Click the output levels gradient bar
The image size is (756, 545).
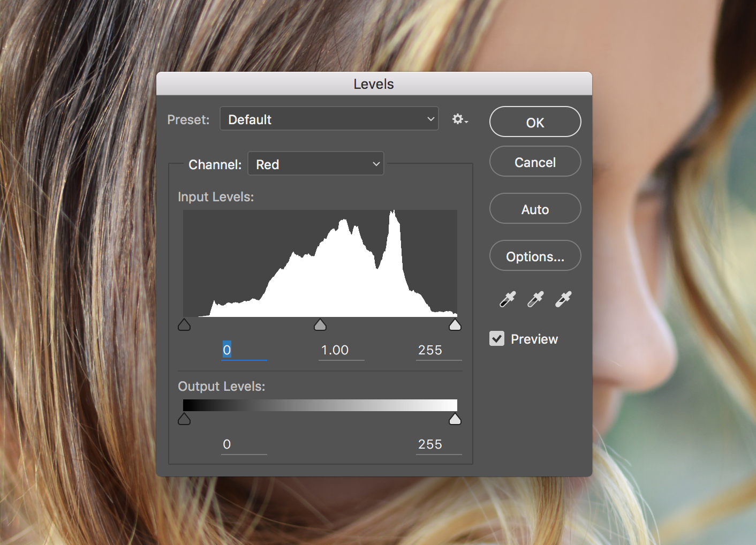tap(320, 405)
